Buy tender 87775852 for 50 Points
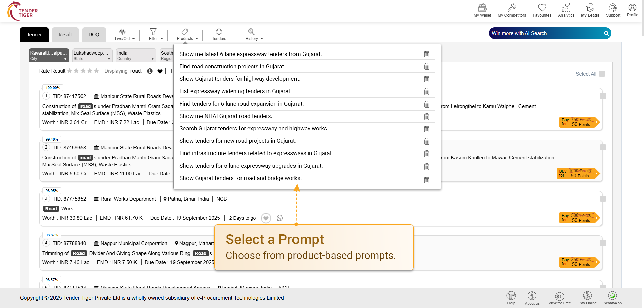 tap(579, 218)
